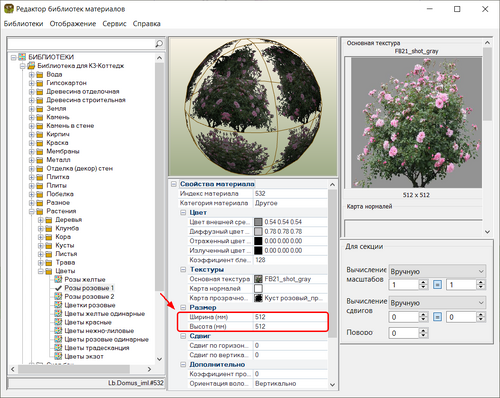Click the empty Карта нормалей swatch
This screenshot has width=500, height=398.
click(x=258, y=289)
